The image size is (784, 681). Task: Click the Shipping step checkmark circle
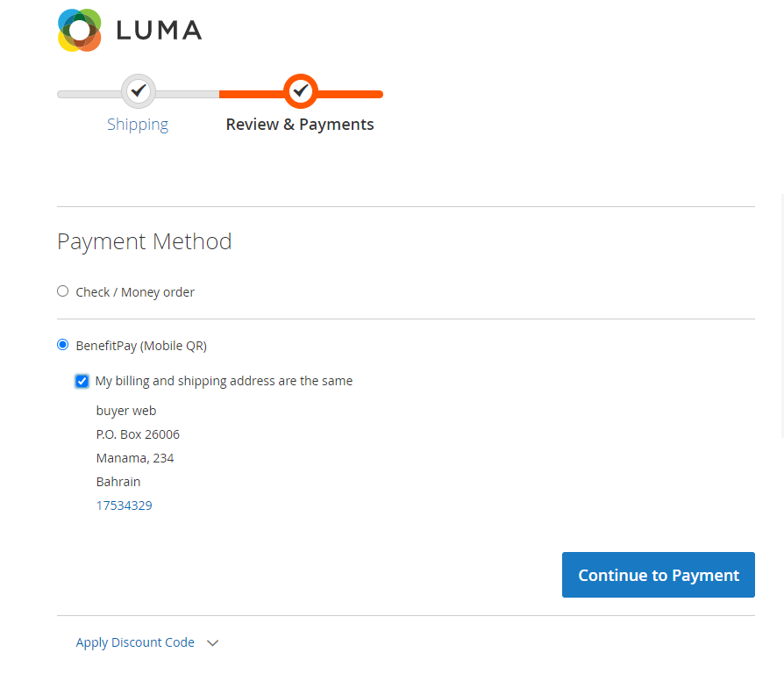point(138,90)
